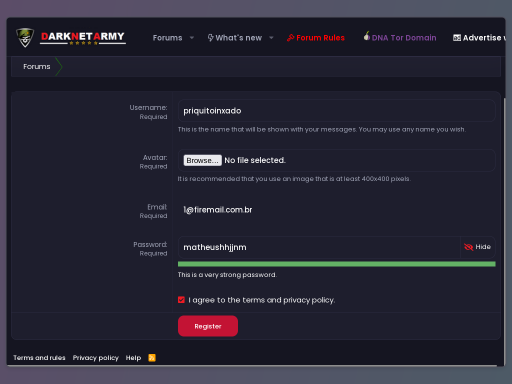Screen dimensions: 512x384
Task: Toggle the Hide password visibility button
Action: pyautogui.click(x=478, y=247)
